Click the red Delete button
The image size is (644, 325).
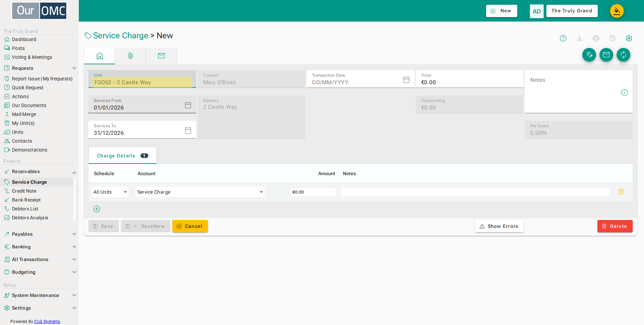(615, 226)
